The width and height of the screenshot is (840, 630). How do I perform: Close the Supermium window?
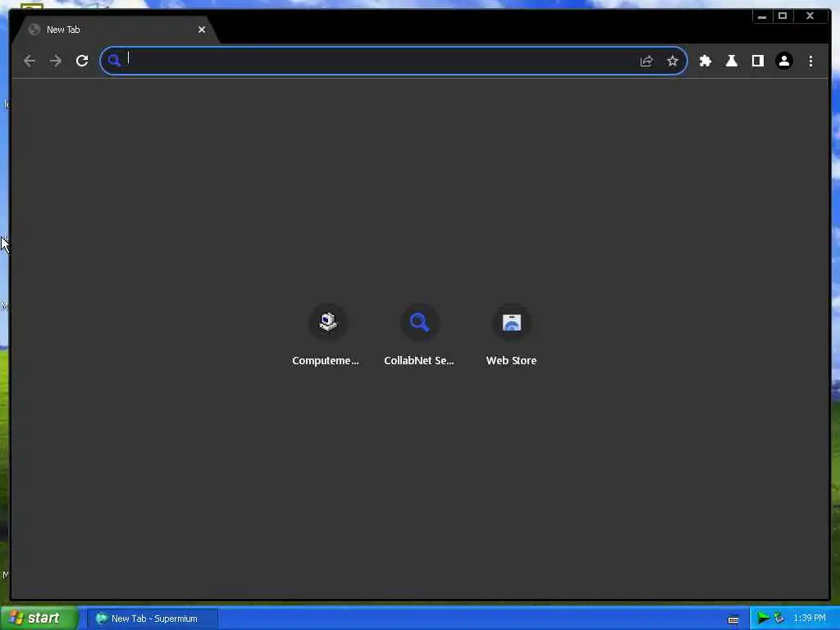pyautogui.click(x=810, y=16)
